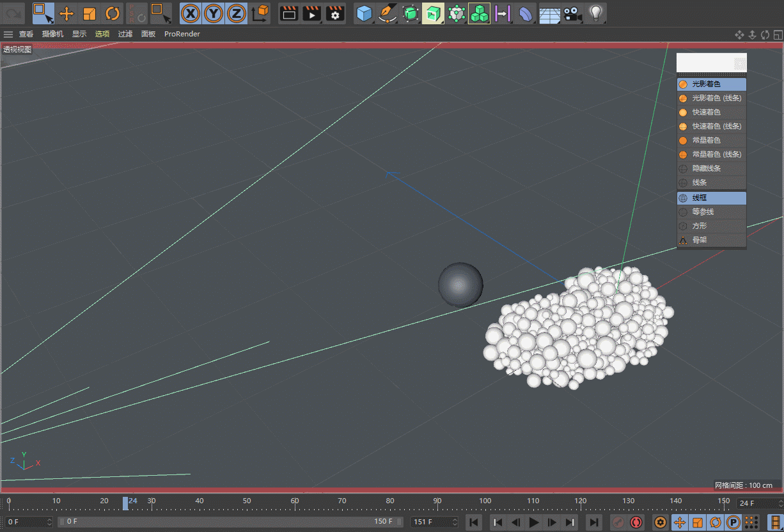Open the highlighted extrude generator icon
Viewport: 784px width, 532px height.
click(434, 13)
